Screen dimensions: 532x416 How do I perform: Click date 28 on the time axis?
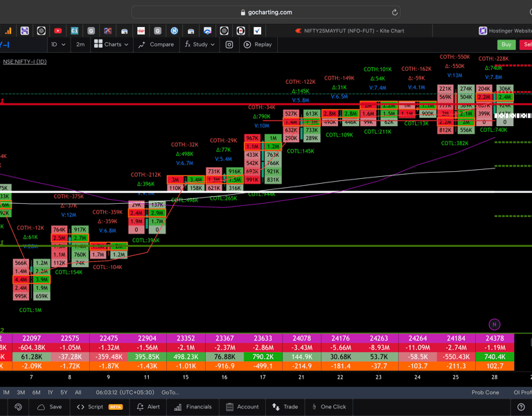pos(495,377)
